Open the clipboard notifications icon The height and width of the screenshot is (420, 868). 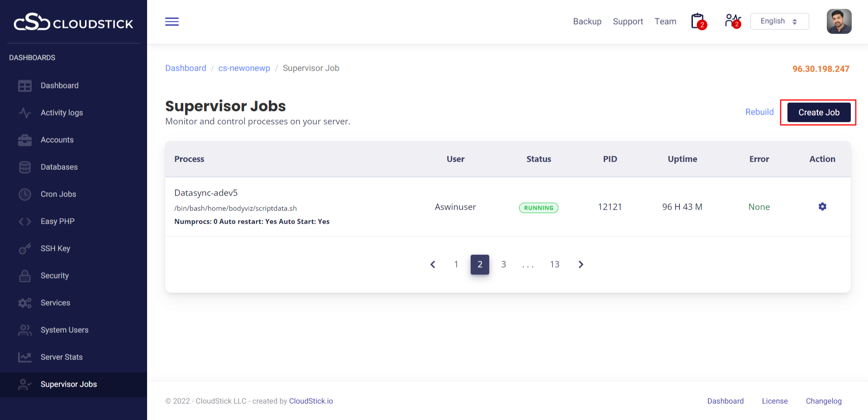point(698,21)
